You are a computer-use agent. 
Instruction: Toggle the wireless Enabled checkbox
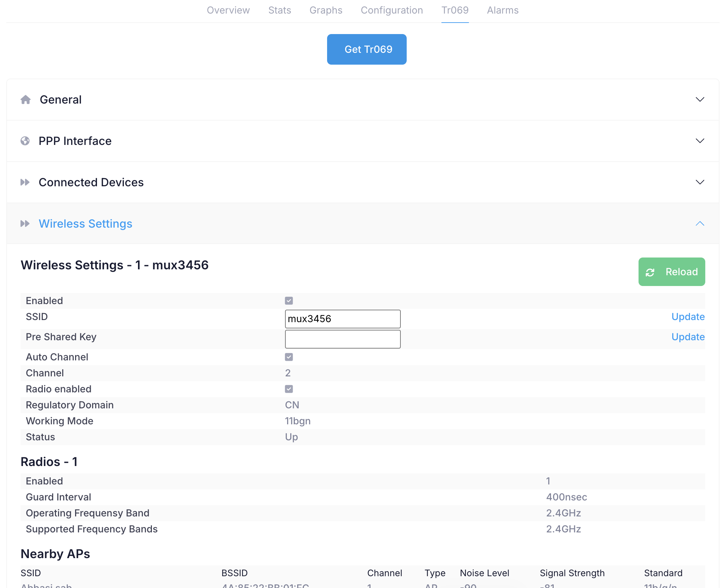coord(289,301)
